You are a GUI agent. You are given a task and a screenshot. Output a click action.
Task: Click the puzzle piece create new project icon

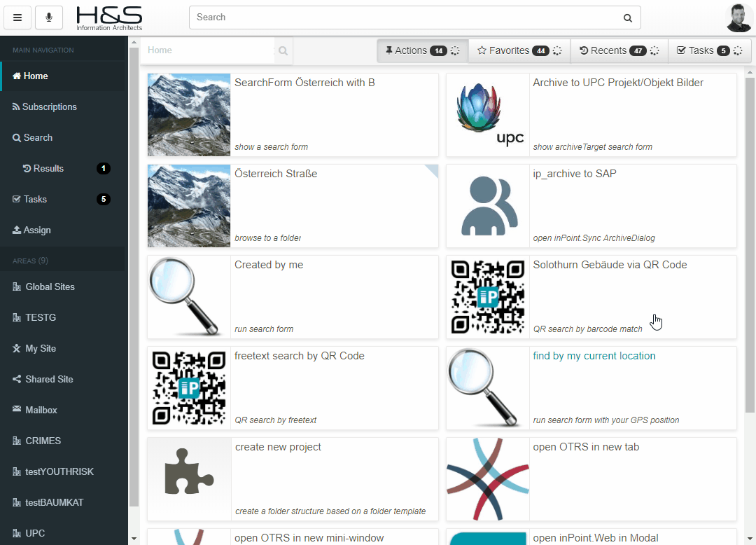pos(189,479)
